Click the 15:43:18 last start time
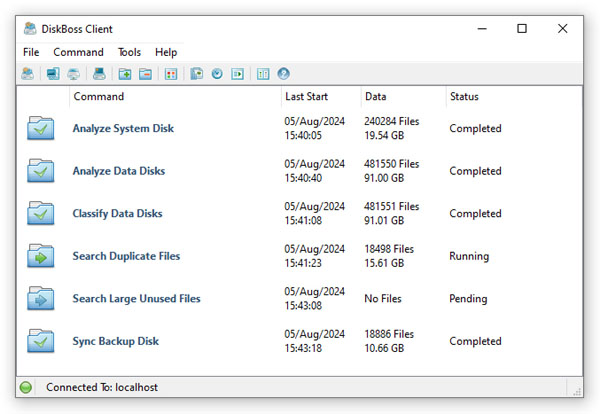The image size is (600, 414). click(x=303, y=348)
